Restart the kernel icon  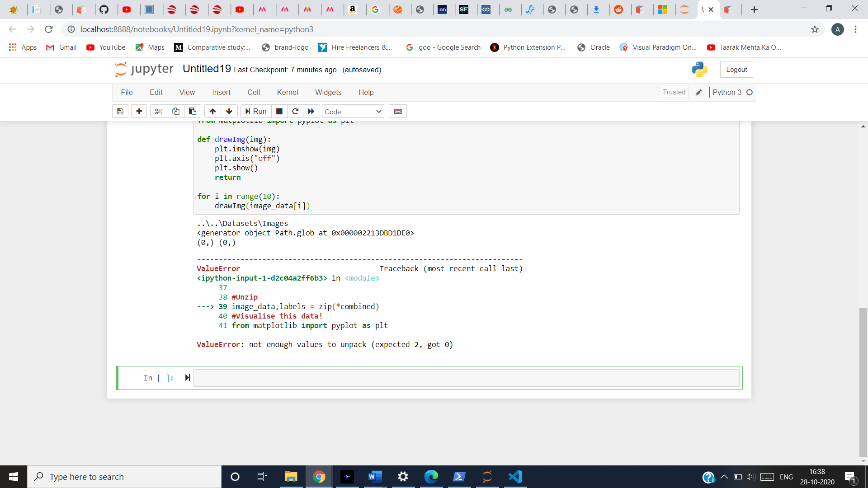295,112
